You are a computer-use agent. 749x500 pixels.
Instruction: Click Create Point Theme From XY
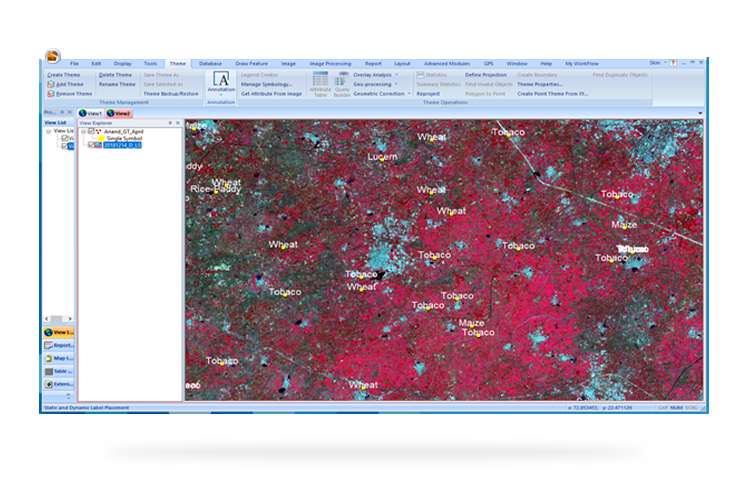[553, 94]
